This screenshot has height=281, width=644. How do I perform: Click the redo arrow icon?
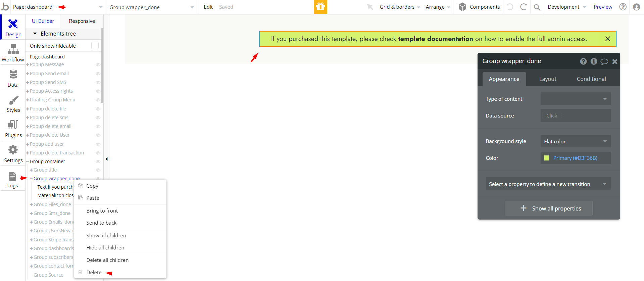pyautogui.click(x=523, y=7)
